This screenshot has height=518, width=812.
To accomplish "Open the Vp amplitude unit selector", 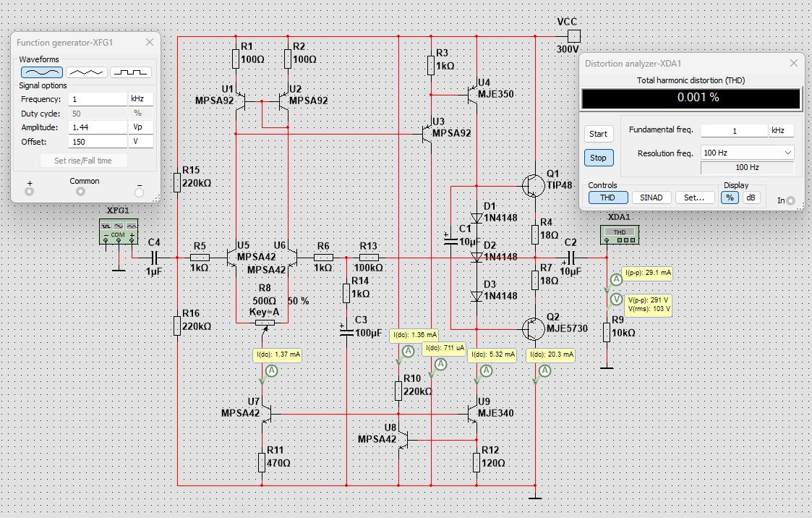I will tap(140, 127).
